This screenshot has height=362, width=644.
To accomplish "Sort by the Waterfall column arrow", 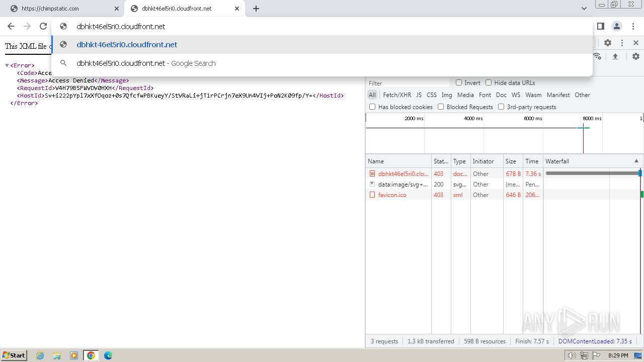I will point(636,161).
